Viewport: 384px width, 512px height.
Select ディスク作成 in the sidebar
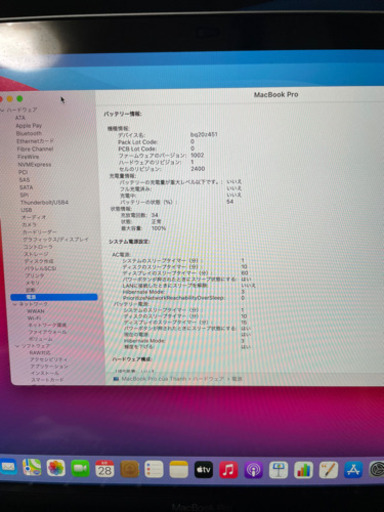pos(39,261)
